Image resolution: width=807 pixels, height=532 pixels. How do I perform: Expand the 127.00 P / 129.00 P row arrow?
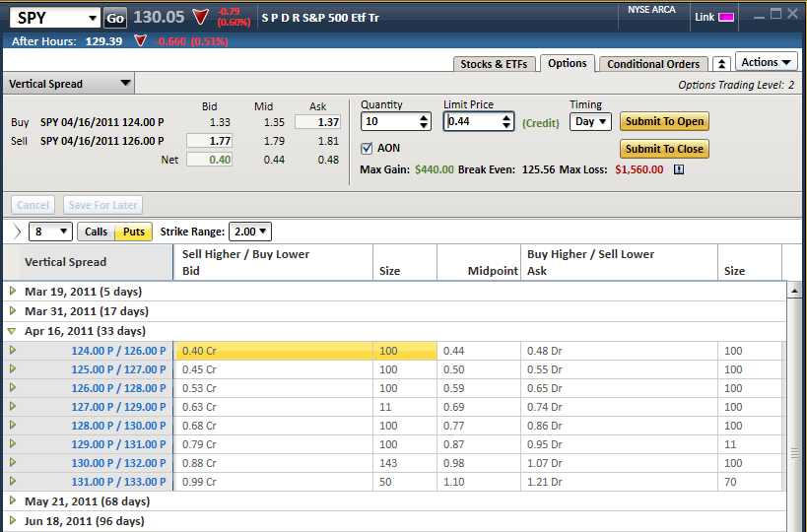[13, 406]
